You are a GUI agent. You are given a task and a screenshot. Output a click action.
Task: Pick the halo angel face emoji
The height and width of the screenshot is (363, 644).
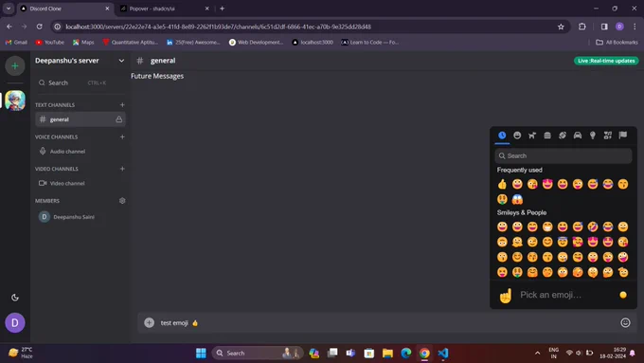(x=563, y=242)
